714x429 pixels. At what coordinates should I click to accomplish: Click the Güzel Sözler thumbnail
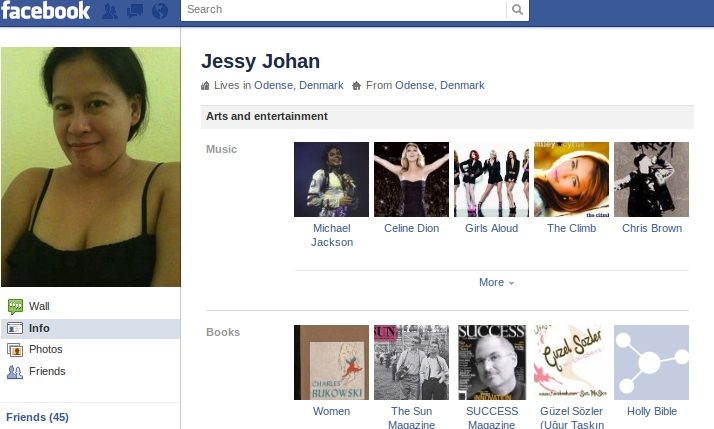[571, 363]
